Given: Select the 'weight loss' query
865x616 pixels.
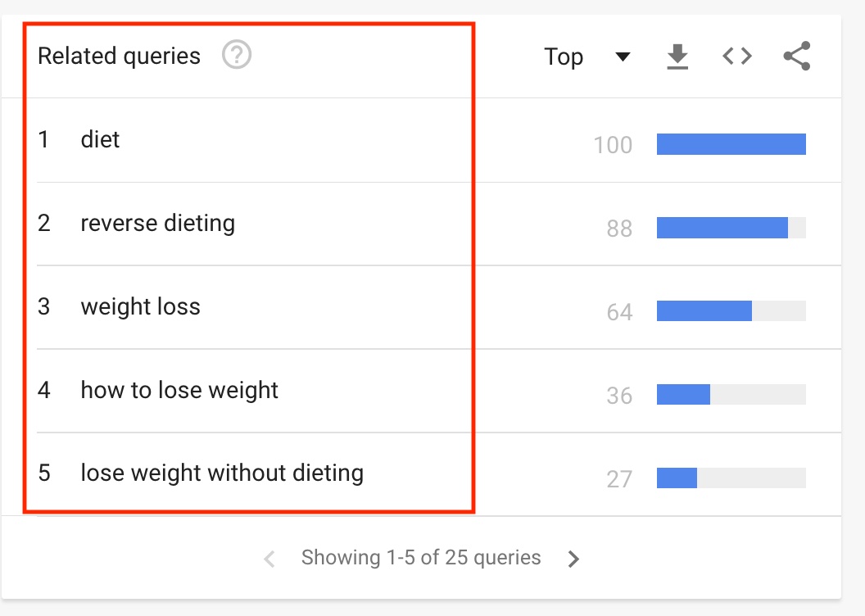Looking at the screenshot, I should click(140, 307).
